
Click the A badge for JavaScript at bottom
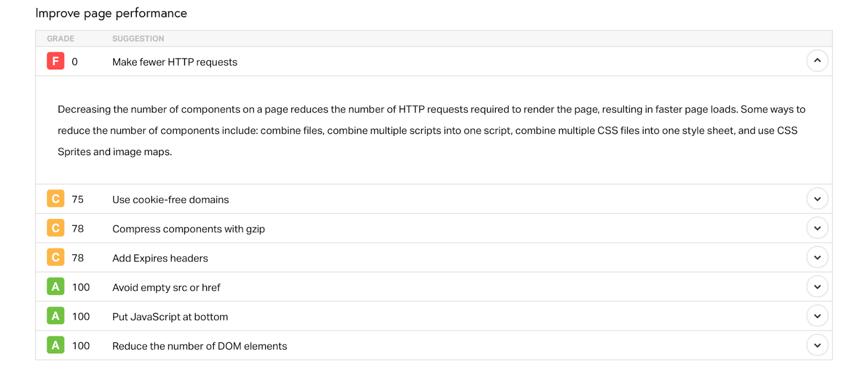tap(55, 316)
